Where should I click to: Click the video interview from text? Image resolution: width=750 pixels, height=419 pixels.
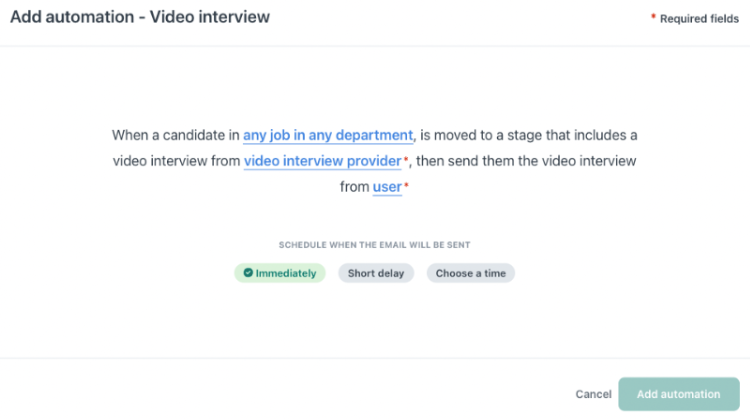coord(176,161)
